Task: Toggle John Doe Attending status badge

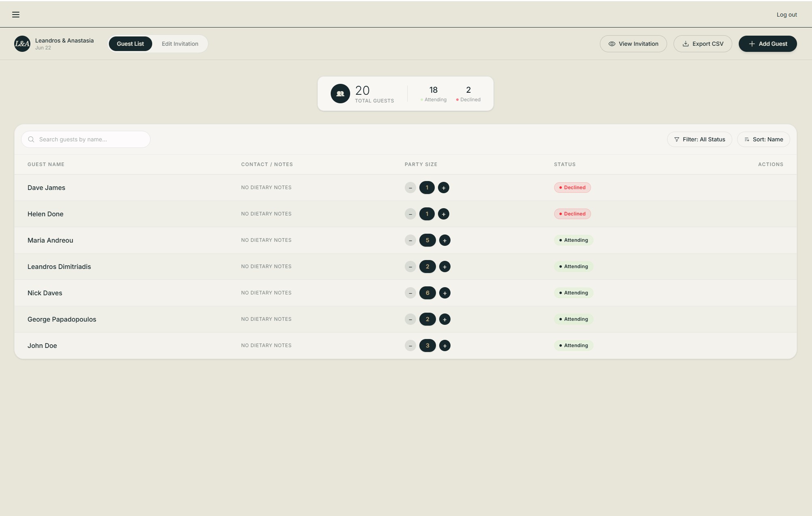Action: [574, 345]
